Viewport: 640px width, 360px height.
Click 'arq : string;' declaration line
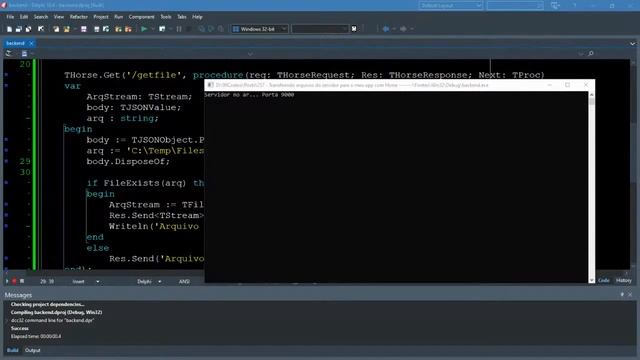[x=122, y=118]
